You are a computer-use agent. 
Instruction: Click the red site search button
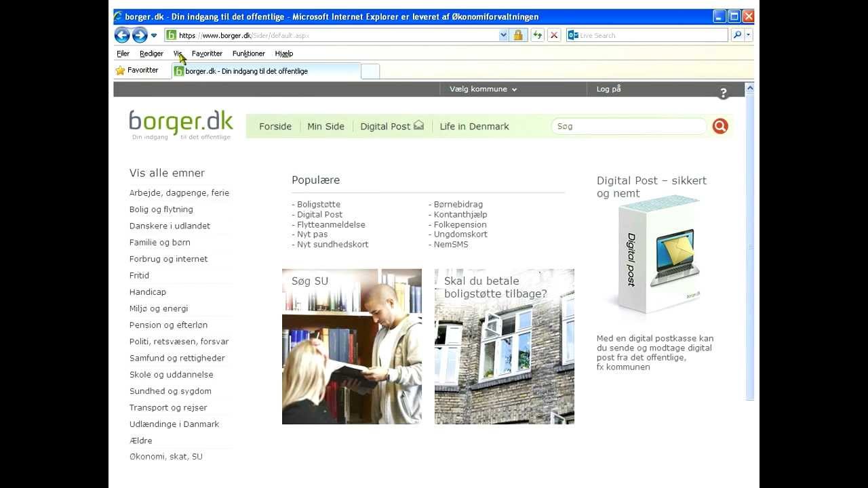click(720, 126)
